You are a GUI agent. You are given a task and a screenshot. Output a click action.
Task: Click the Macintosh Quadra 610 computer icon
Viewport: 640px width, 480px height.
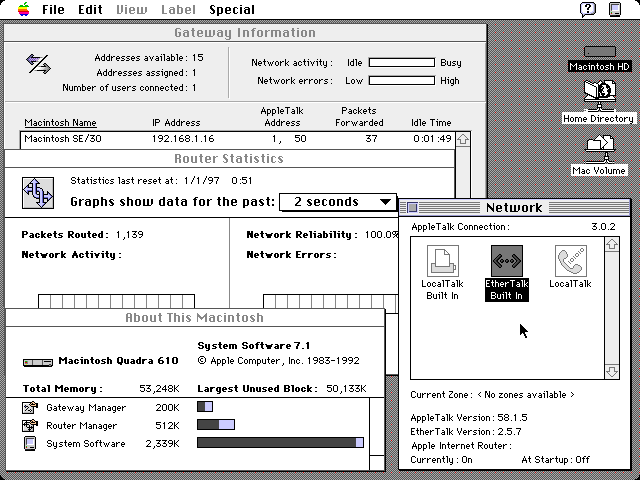coord(38,362)
